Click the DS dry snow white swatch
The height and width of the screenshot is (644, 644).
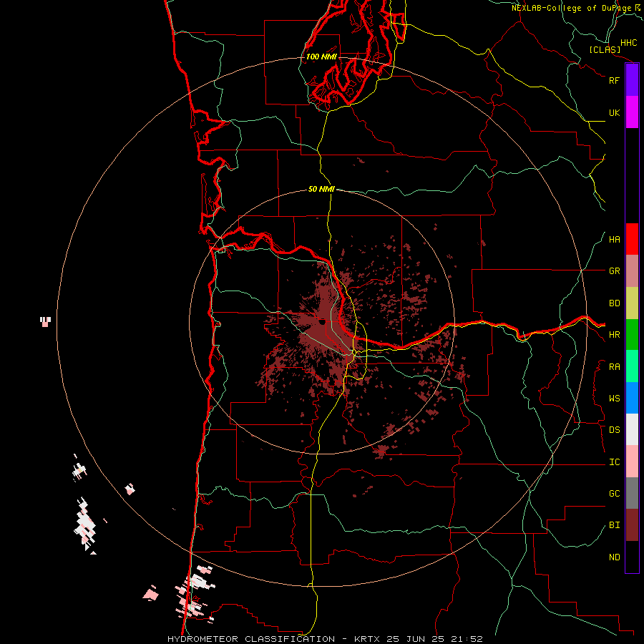[632, 429]
